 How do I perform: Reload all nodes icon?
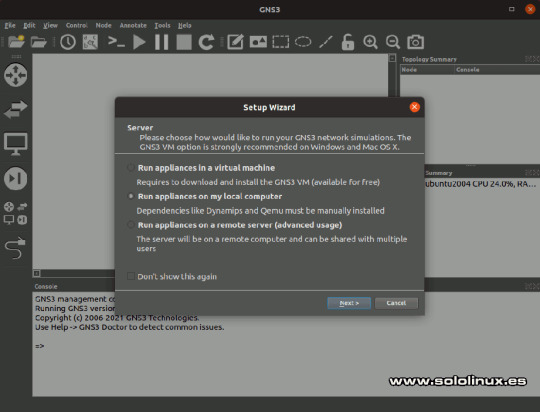(x=206, y=42)
